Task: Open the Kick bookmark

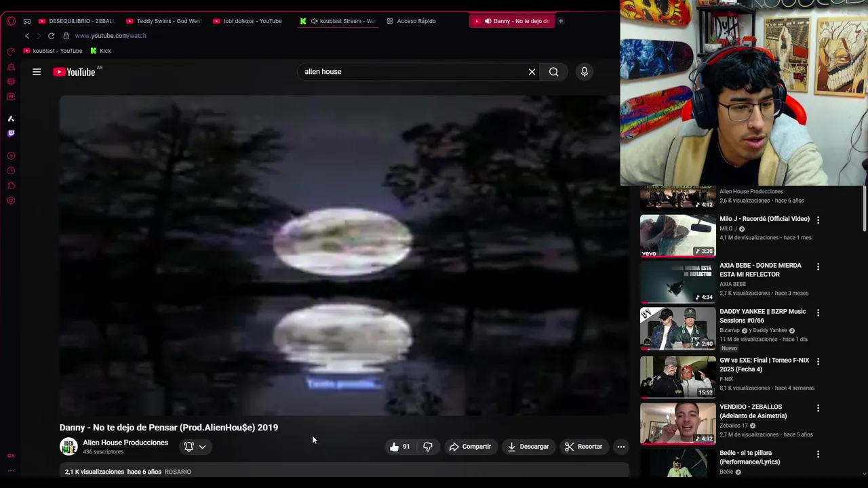Action: coord(100,51)
